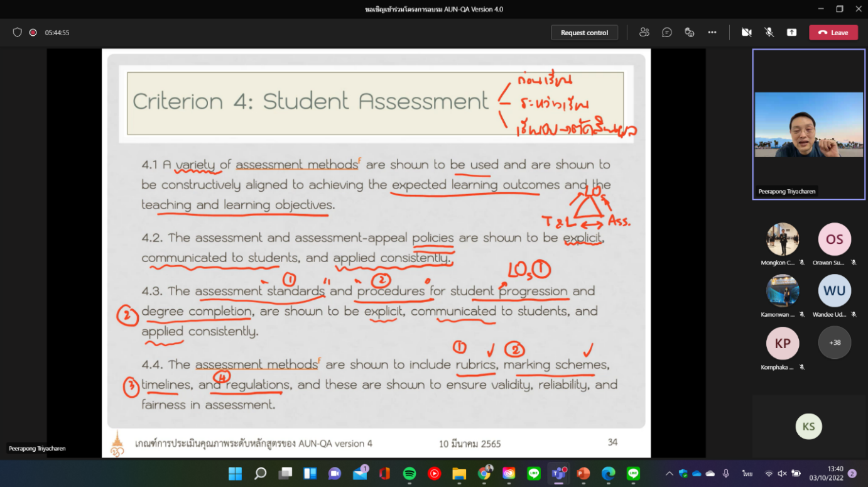
Task: Open the meeting chat
Action: click(667, 32)
